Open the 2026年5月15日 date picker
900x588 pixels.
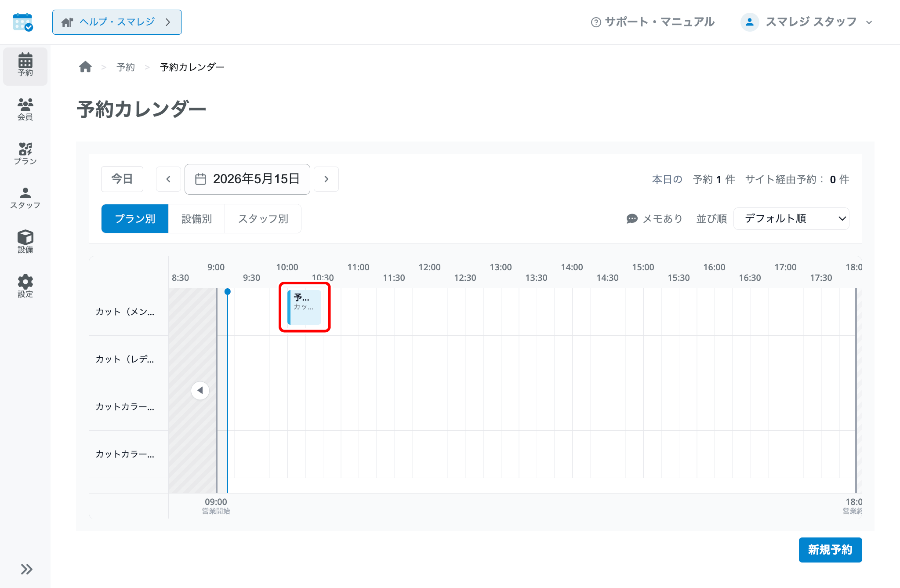pyautogui.click(x=247, y=179)
